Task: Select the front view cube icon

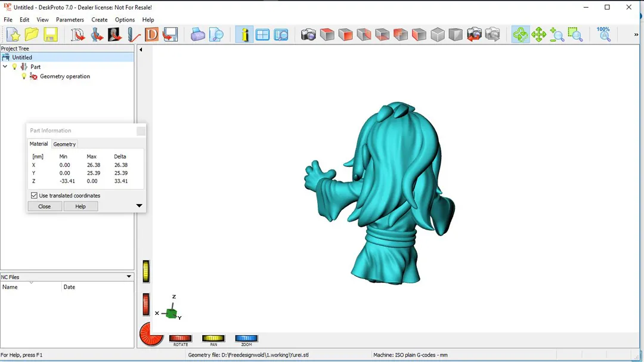Action: pos(346,35)
